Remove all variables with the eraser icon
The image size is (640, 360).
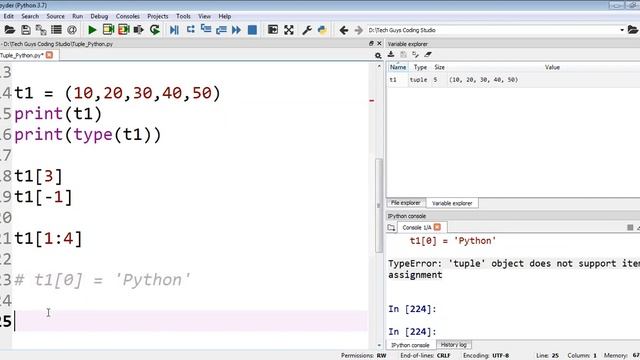pos(428,54)
